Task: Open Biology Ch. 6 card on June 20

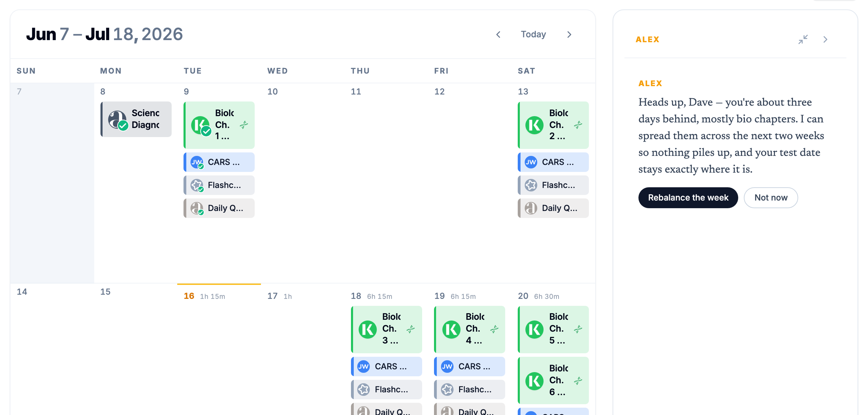Action: click(553, 380)
